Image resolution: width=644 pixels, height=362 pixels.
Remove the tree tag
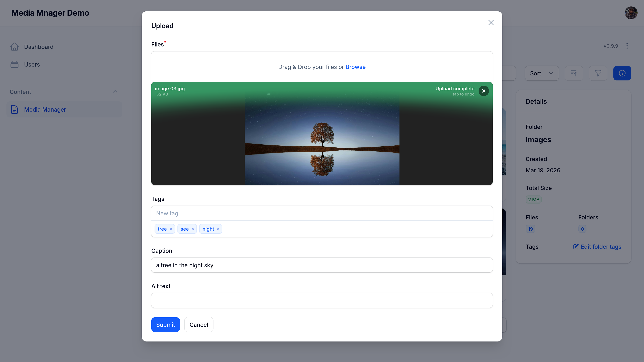coord(171,229)
